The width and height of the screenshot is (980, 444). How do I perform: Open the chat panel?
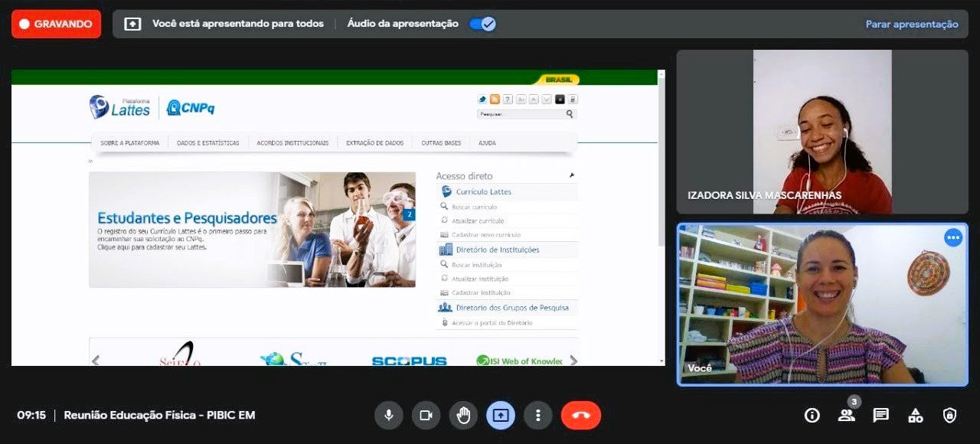click(881, 415)
